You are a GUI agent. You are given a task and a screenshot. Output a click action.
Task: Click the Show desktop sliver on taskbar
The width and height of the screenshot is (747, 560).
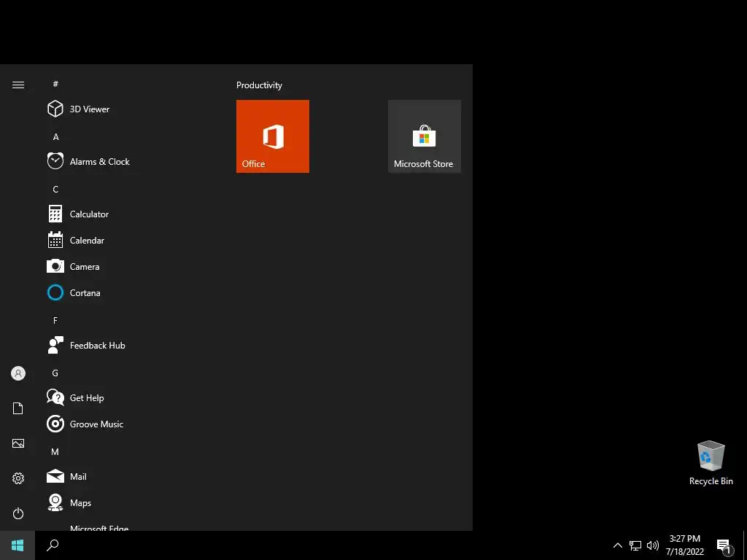745,545
